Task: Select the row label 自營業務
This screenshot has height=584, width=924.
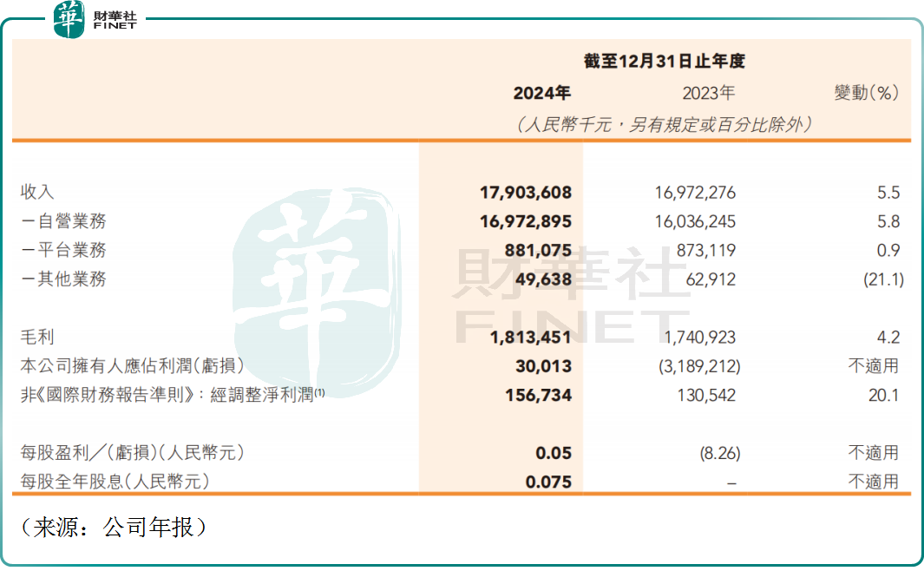Action: pyautogui.click(x=63, y=221)
